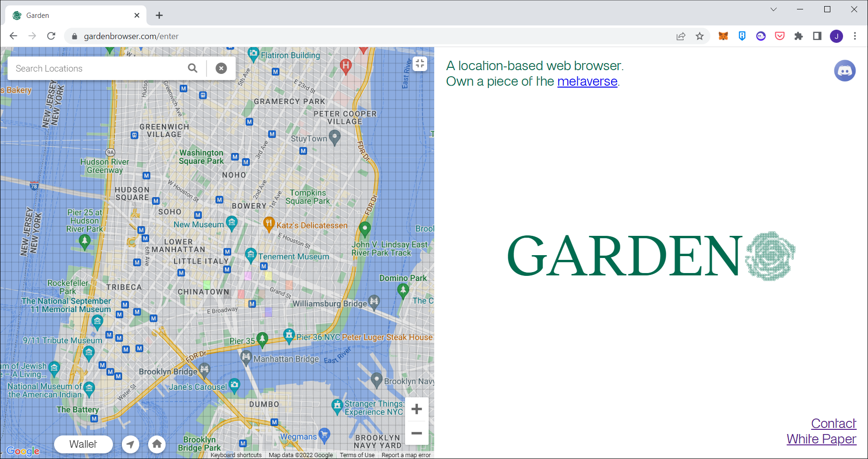Select the Domino Park marker
The width and height of the screenshot is (868, 459).
[x=403, y=291]
